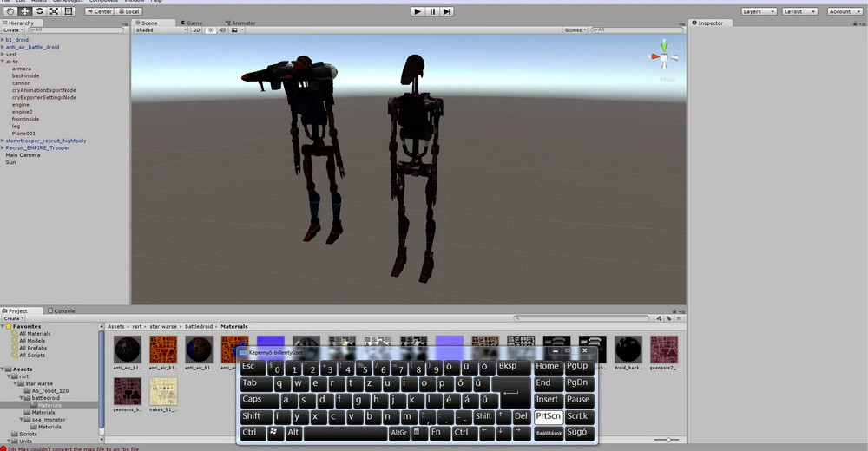Select the Scale tool icon
Viewport: 868px width, 451px height.
click(x=54, y=11)
